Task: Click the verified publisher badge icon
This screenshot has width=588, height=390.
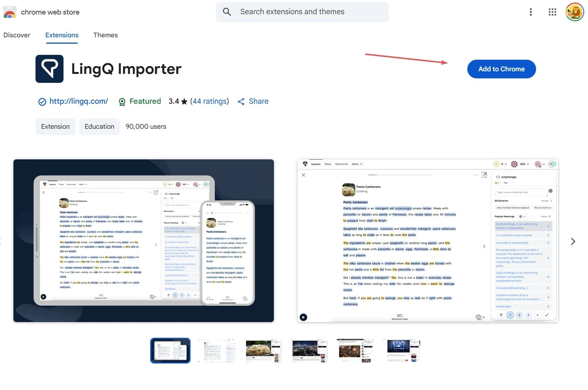Action: [x=42, y=102]
